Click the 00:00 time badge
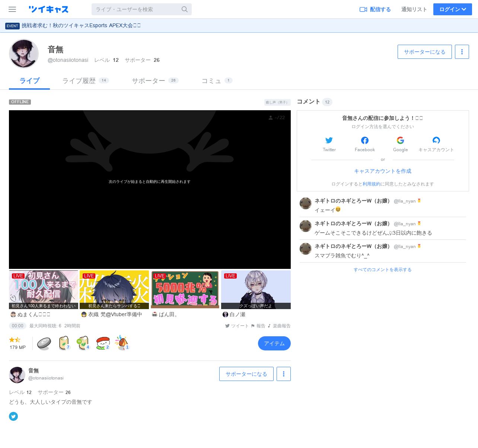The image size is (478, 448). click(x=17, y=326)
